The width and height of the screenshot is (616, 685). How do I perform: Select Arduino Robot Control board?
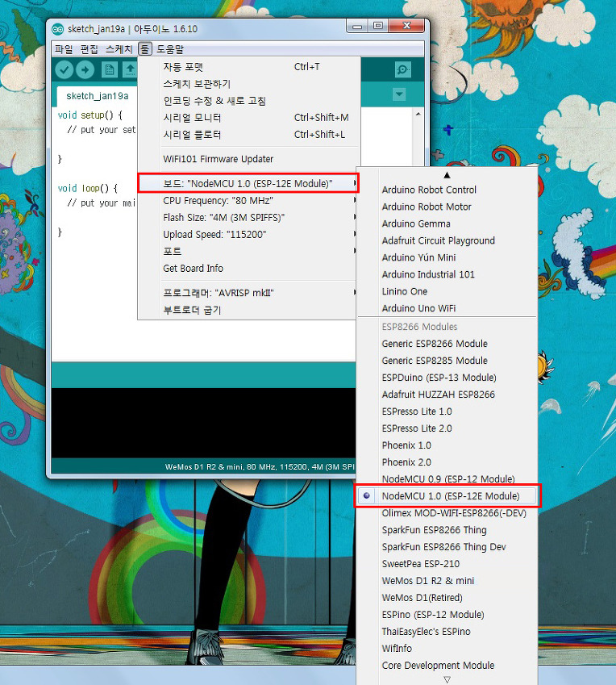447,190
